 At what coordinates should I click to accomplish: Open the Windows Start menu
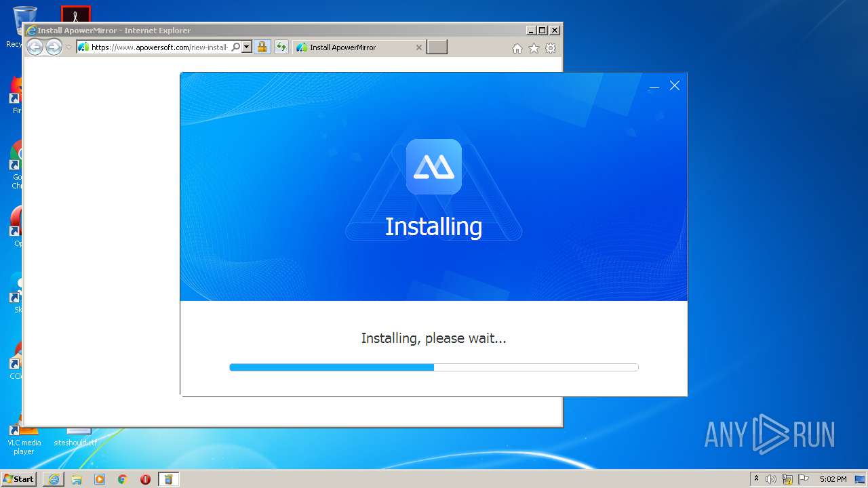pyautogui.click(x=19, y=479)
